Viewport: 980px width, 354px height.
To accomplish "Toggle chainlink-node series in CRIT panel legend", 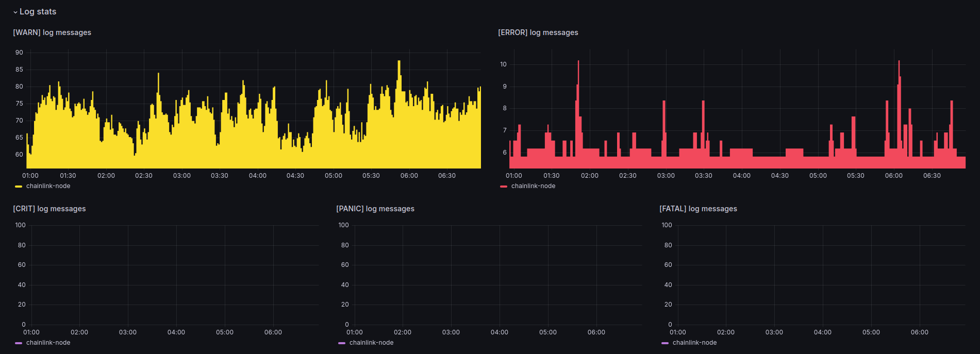I will (x=48, y=343).
